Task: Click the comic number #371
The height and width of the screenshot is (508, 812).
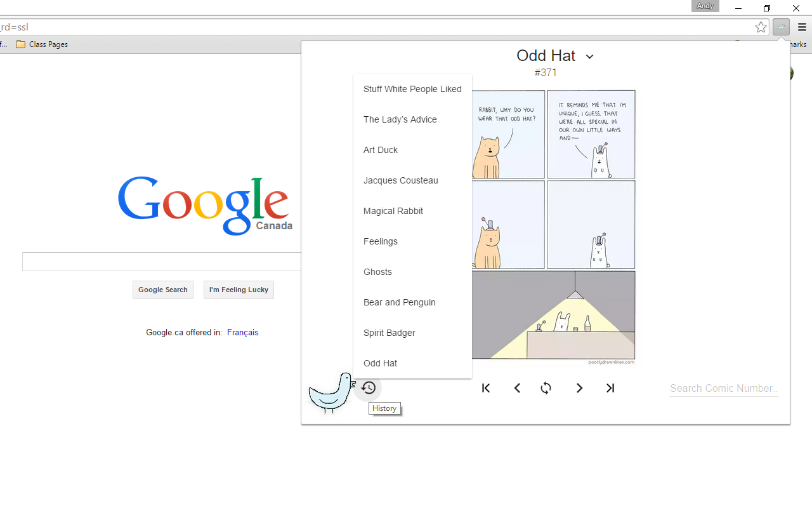Action: coord(546,72)
